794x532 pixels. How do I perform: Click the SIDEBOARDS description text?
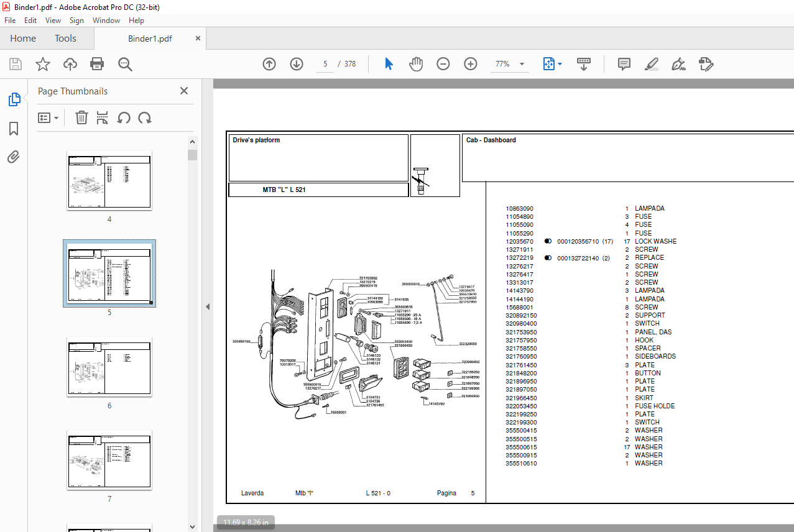pos(655,357)
